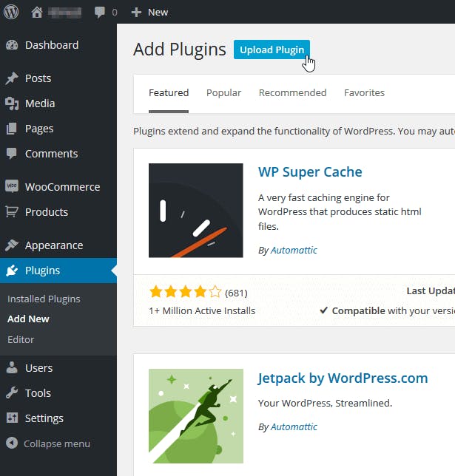455x476 pixels.
Task: Switch to the Featured tab
Action: tap(169, 92)
